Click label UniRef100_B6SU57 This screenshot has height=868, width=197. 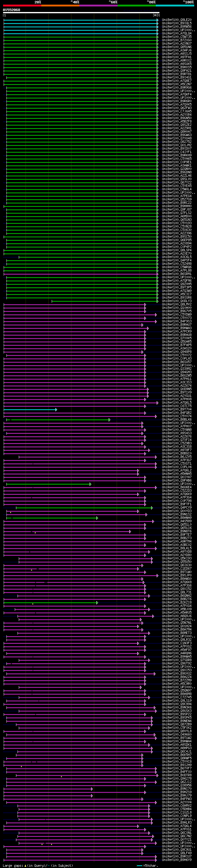point(177,362)
